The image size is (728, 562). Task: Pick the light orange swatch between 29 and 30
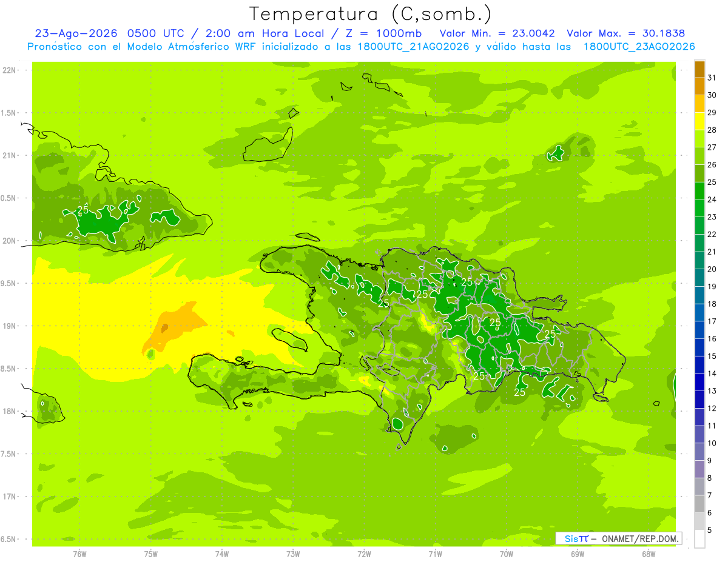pyautogui.click(x=699, y=104)
